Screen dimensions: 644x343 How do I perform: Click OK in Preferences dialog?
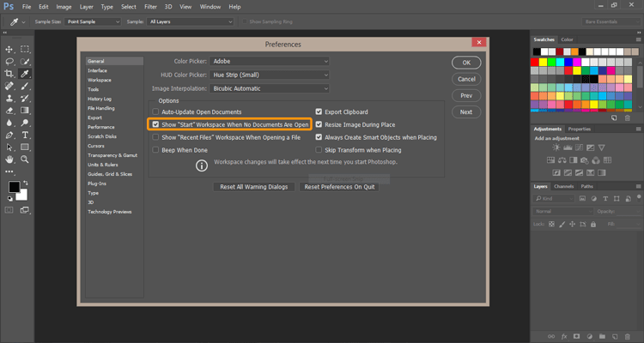click(466, 63)
